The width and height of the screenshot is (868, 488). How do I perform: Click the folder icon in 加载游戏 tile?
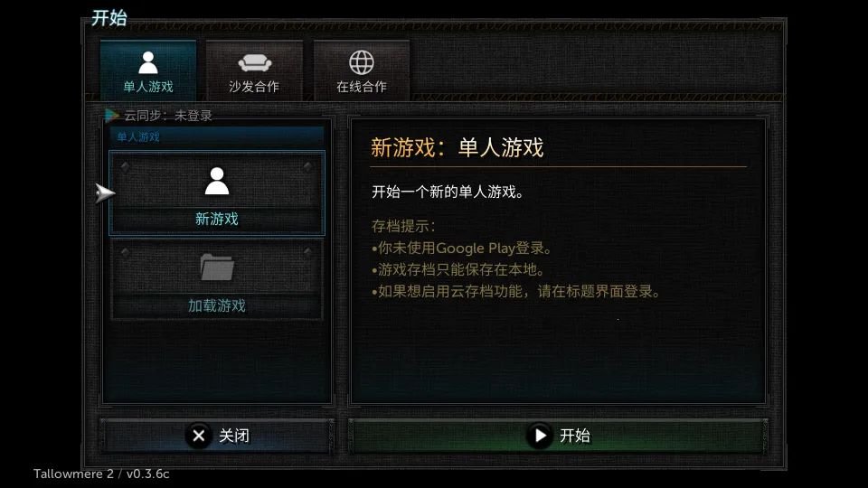pyautogui.click(x=217, y=267)
